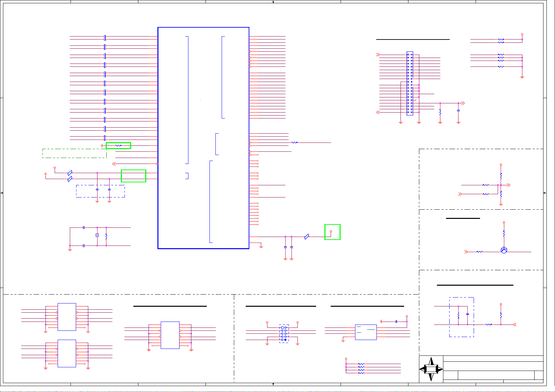Select the upper resistor of the voltage divider
The image size is (555, 392).
501,176
